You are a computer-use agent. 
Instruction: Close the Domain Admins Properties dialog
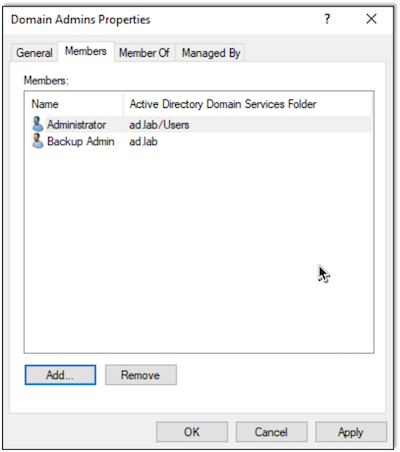point(371,19)
